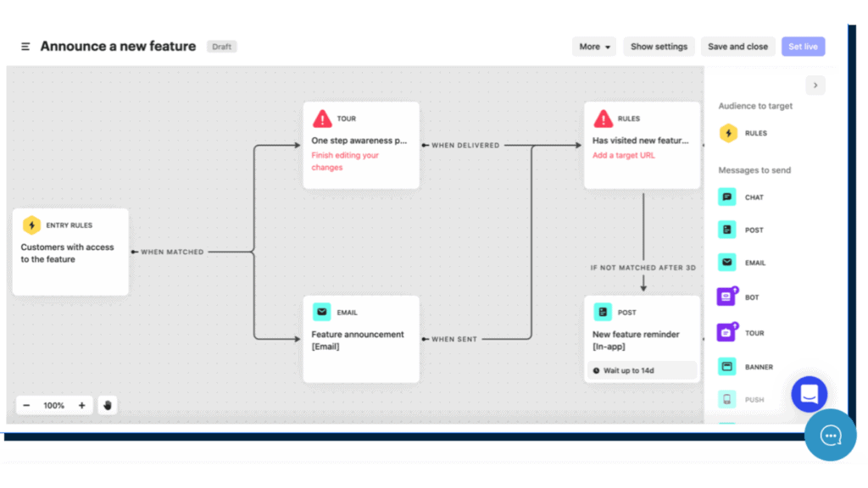This screenshot has width=868, height=488.
Task: Expand the More dropdown menu
Action: (x=596, y=47)
